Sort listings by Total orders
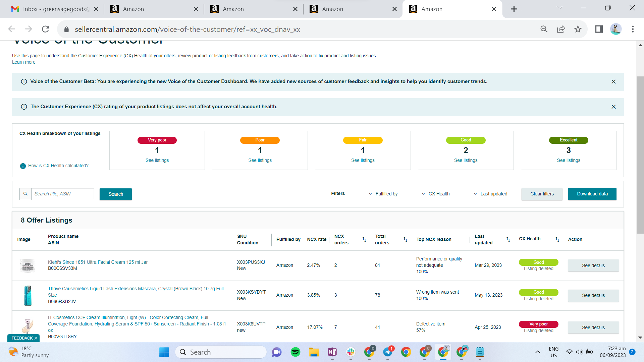Viewport: 644px width, 362px height. (405, 239)
